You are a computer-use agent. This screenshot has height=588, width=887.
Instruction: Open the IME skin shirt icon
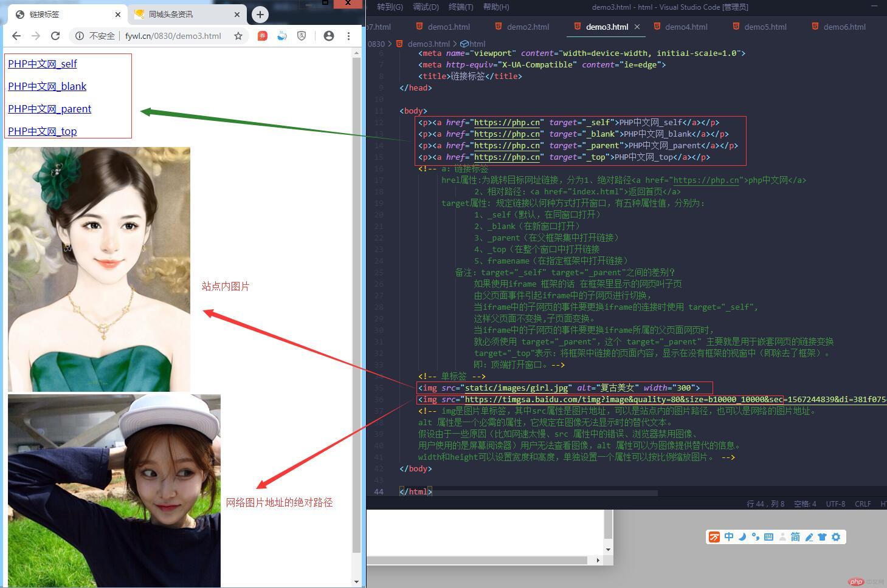point(823,537)
